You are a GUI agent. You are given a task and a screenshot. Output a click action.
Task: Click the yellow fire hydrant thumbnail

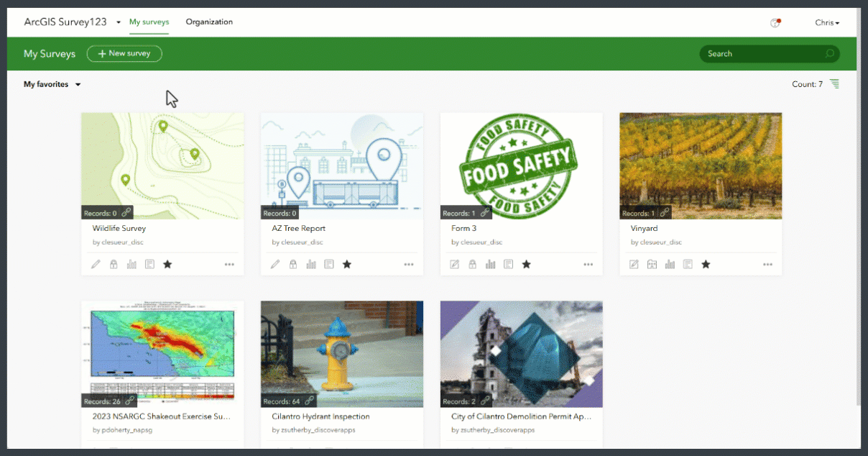[x=342, y=355]
